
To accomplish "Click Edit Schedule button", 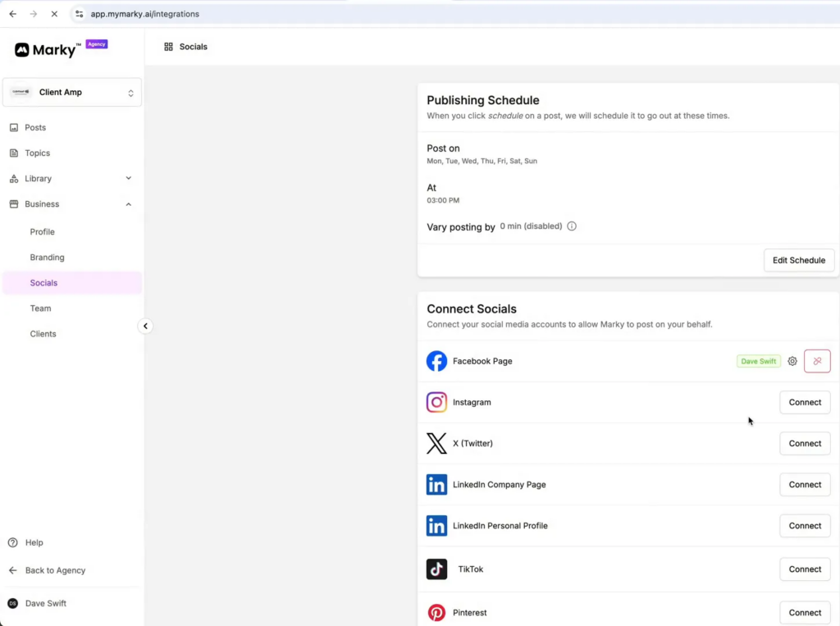I will (x=799, y=260).
